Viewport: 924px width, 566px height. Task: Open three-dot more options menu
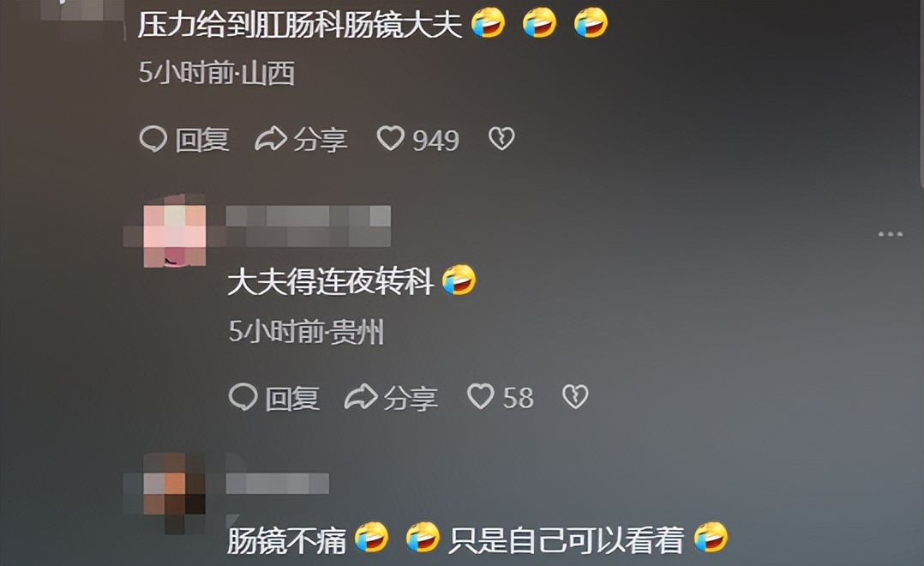(891, 234)
